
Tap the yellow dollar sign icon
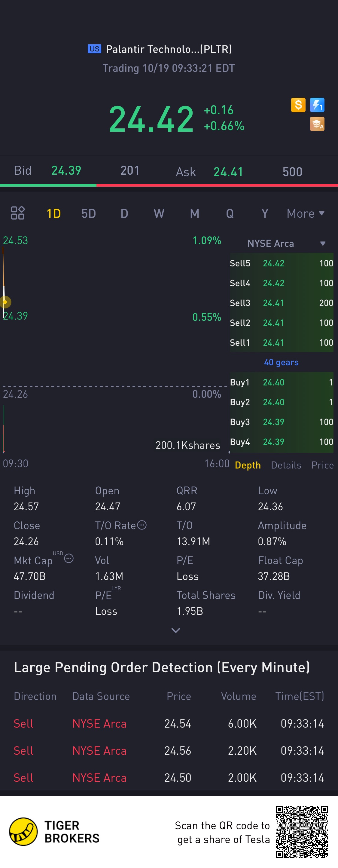click(x=298, y=105)
